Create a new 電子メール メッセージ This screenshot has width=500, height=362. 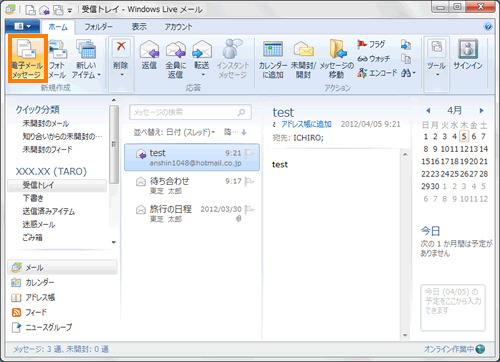pos(28,59)
